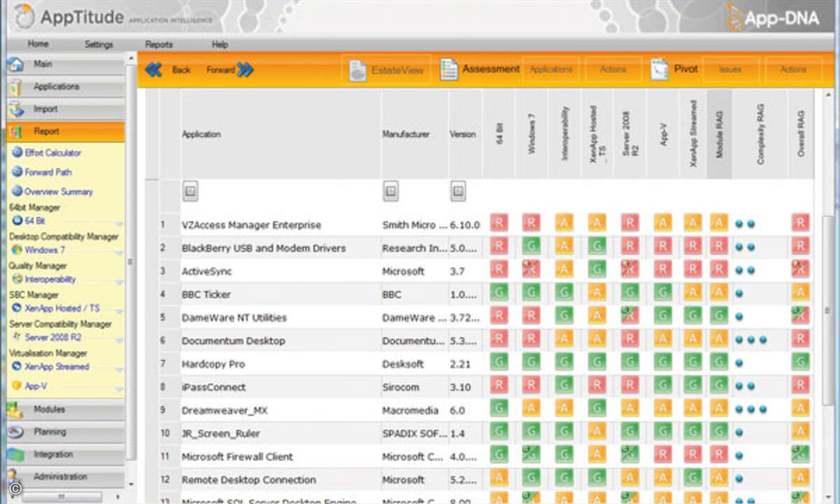Open the Pivot view icon
This screenshot has height=504, width=840.
click(659, 69)
